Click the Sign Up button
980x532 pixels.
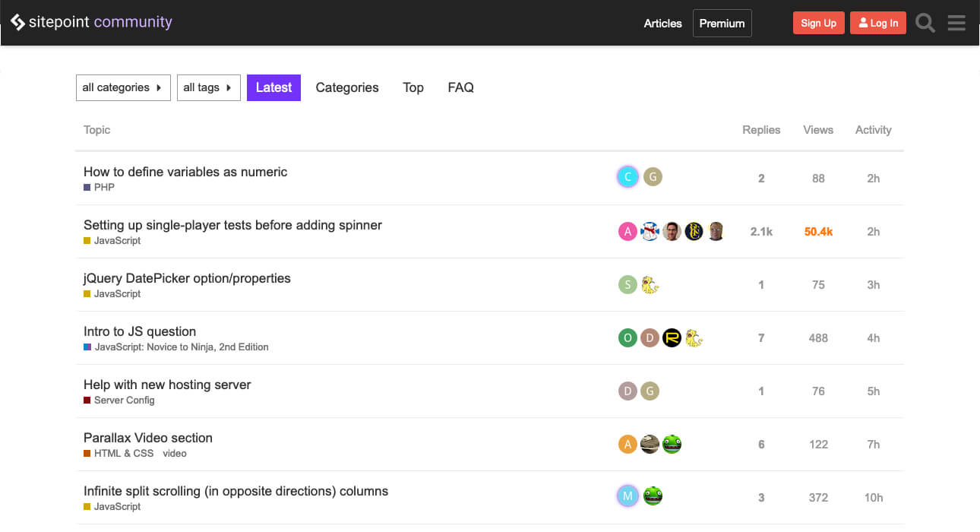pyautogui.click(x=818, y=23)
